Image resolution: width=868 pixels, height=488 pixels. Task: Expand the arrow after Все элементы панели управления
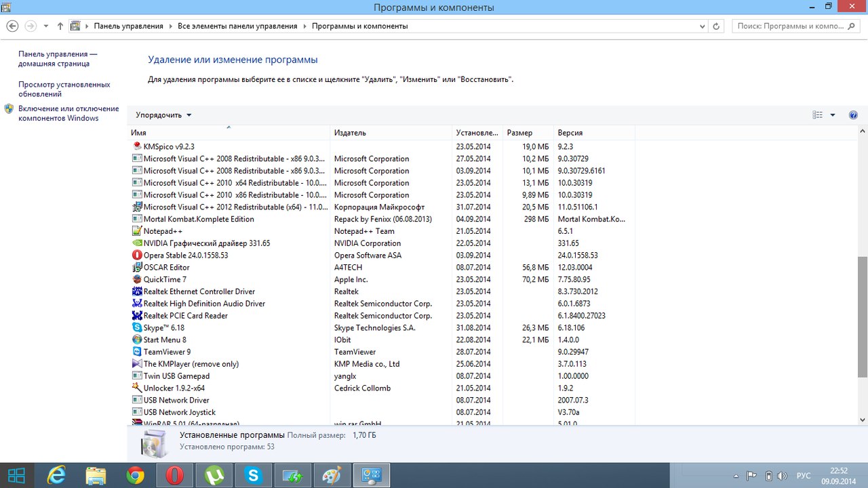(304, 26)
